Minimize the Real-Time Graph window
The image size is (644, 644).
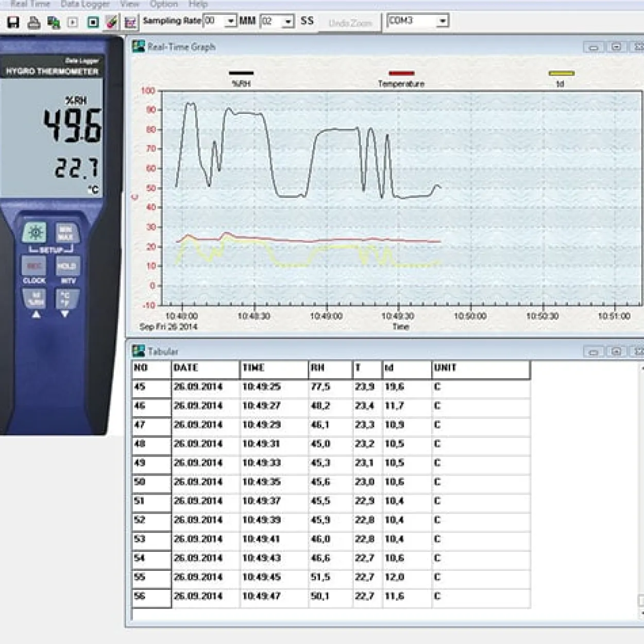[594, 47]
